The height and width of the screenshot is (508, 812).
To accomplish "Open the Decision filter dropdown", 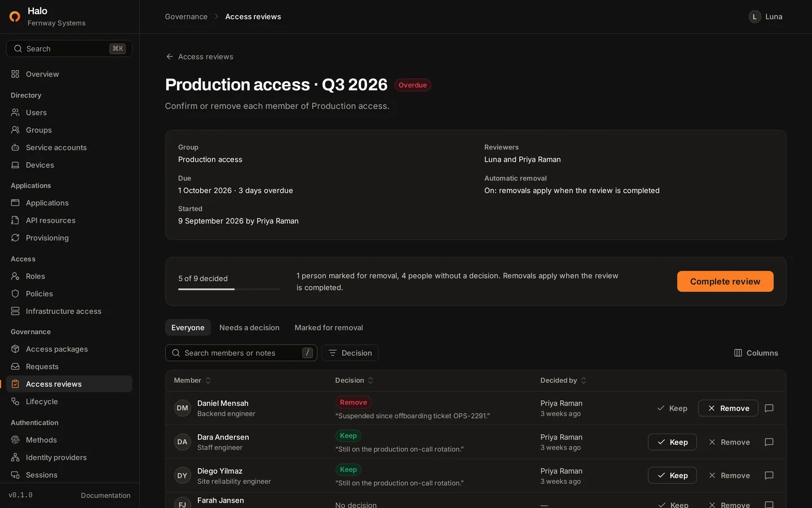I will 350,353.
